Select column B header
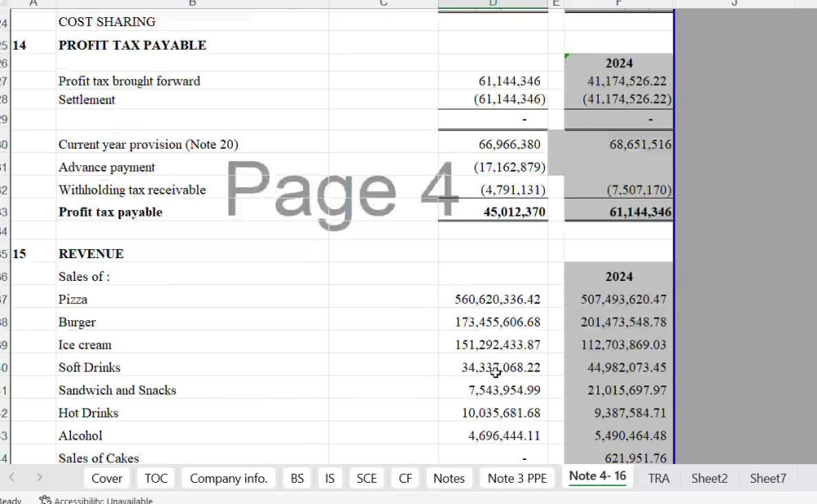The height and width of the screenshot is (504, 817). coord(192,3)
